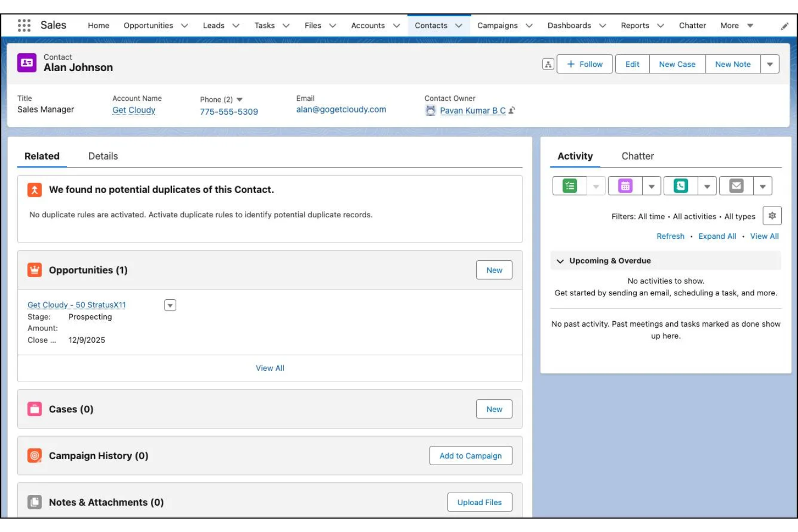Open Pavan Kumar B C owner link
The height and width of the screenshot is (532, 798).
(473, 110)
